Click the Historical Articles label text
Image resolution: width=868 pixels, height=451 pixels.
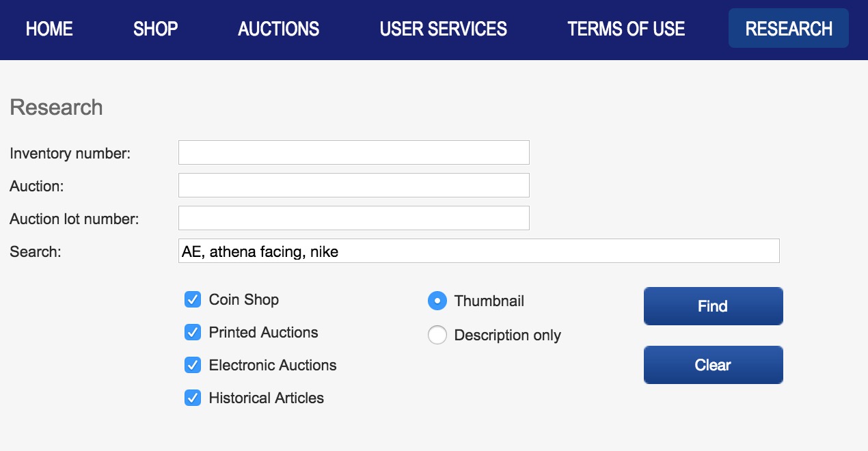[x=266, y=398]
